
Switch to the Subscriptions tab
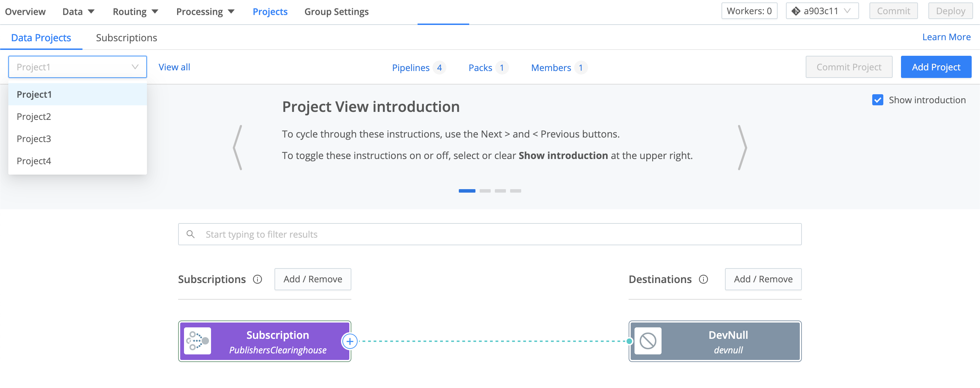pos(126,38)
